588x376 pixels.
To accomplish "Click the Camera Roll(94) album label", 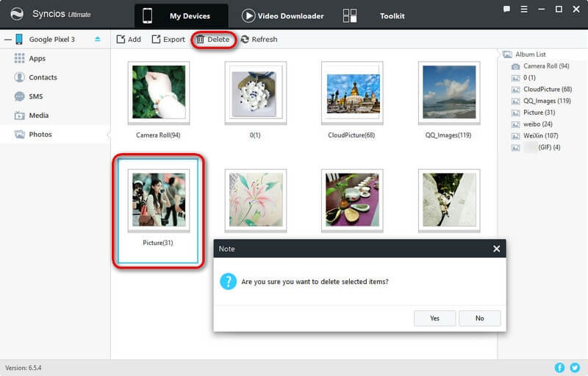I will pos(158,135).
